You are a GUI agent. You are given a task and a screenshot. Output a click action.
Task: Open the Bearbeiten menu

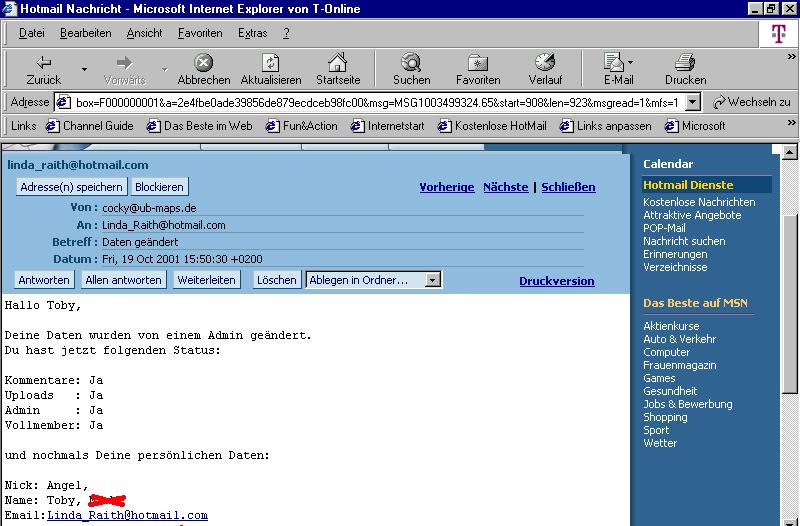pos(86,33)
